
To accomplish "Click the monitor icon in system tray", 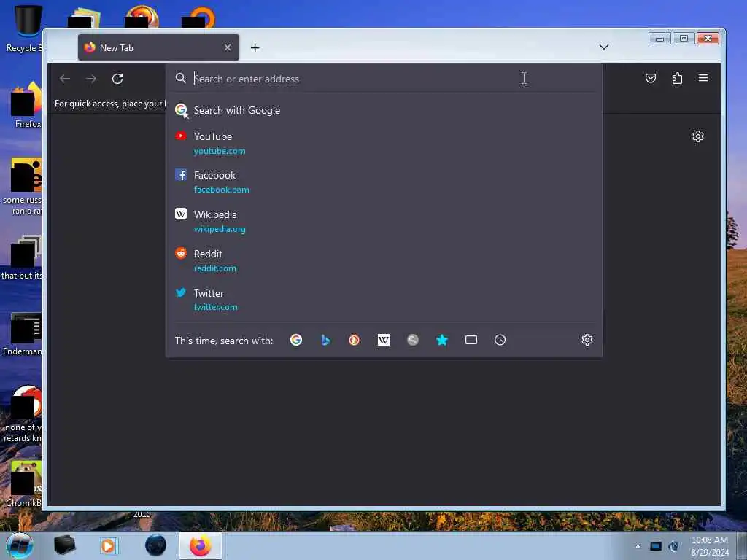I will [656, 547].
